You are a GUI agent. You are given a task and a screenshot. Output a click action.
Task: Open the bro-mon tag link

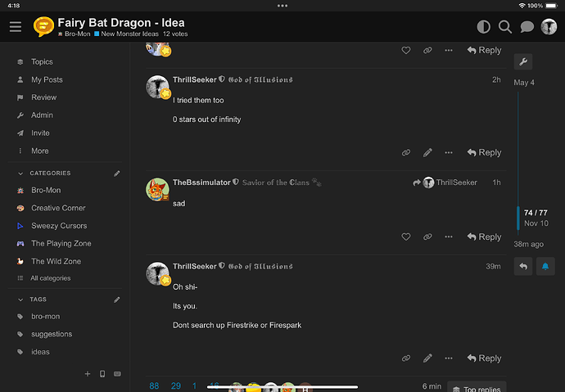pyautogui.click(x=46, y=316)
